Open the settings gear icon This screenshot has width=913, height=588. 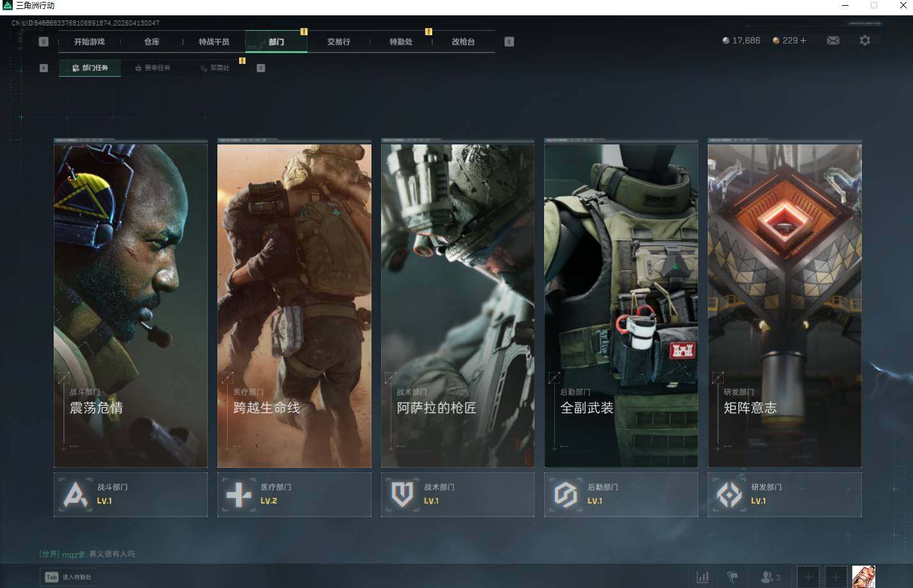coord(864,40)
